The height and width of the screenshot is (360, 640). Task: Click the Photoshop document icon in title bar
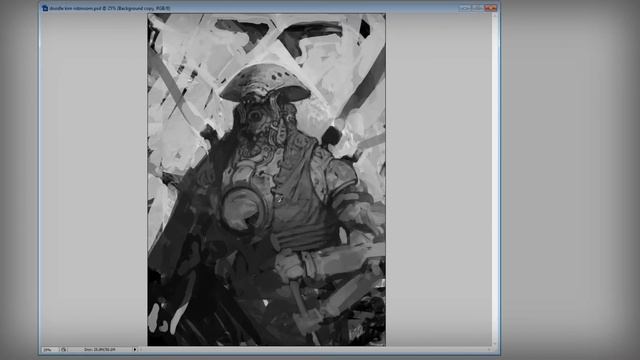coord(45,8)
